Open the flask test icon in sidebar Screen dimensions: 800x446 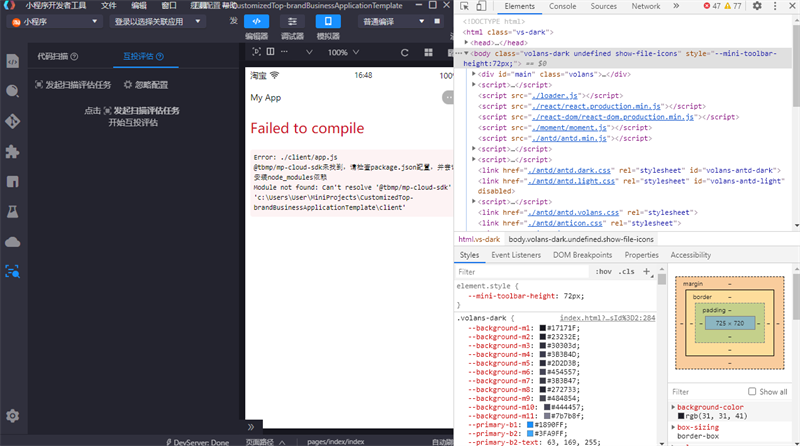13,212
